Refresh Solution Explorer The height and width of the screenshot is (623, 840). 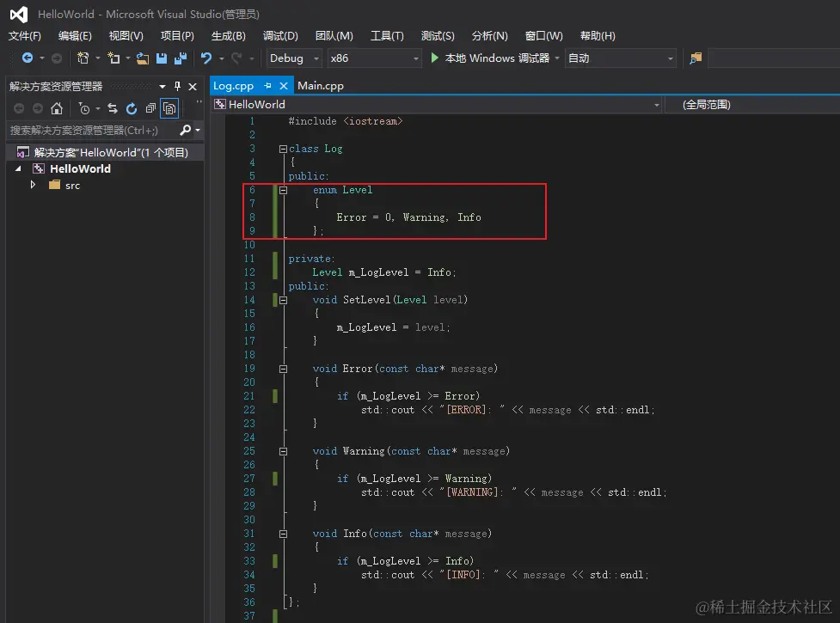pyautogui.click(x=132, y=108)
